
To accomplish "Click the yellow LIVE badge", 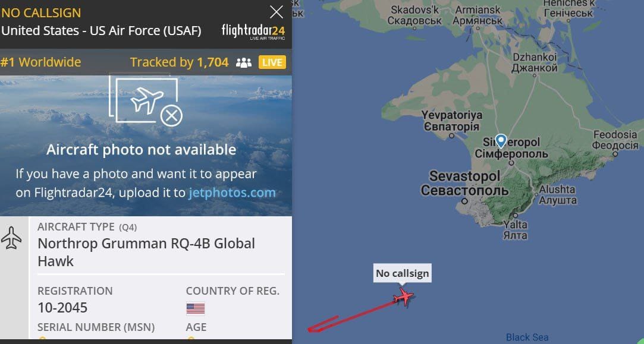I will point(272,62).
